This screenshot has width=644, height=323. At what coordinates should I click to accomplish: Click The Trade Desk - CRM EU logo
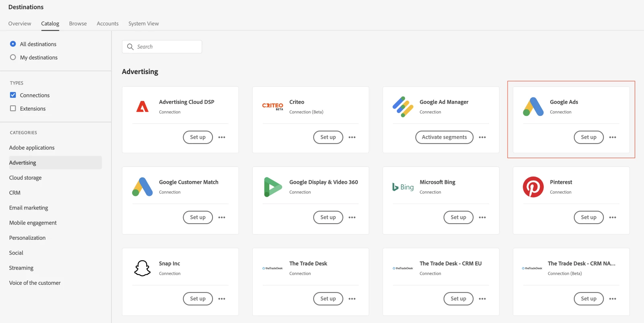403,268
